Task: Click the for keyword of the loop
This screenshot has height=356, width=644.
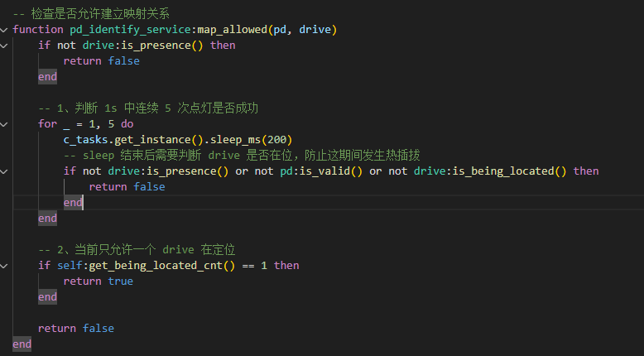Action: pos(47,124)
